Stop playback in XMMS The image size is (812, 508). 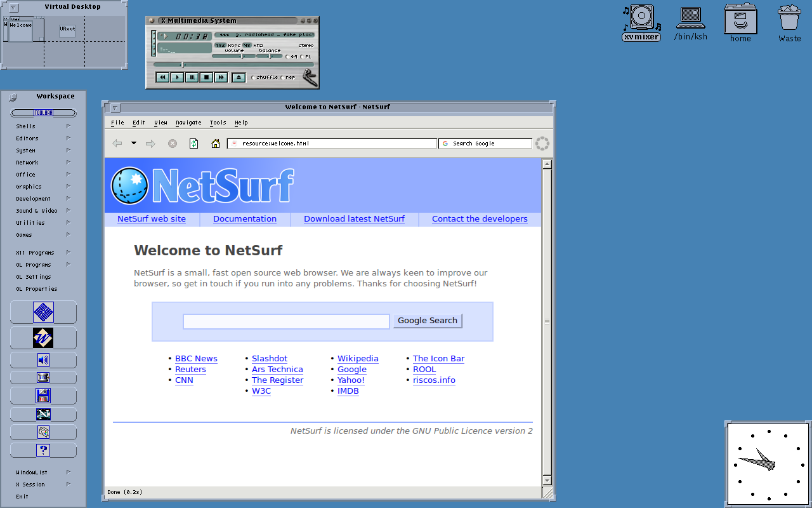[206, 77]
